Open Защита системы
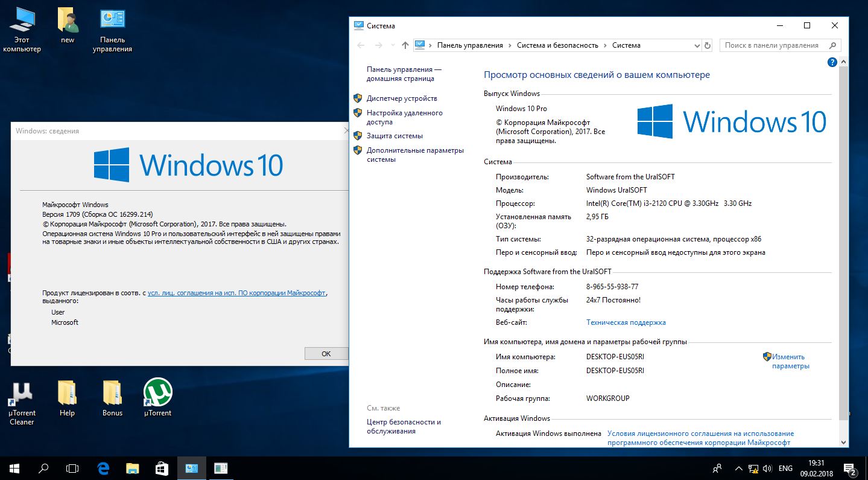The image size is (868, 480). click(394, 136)
